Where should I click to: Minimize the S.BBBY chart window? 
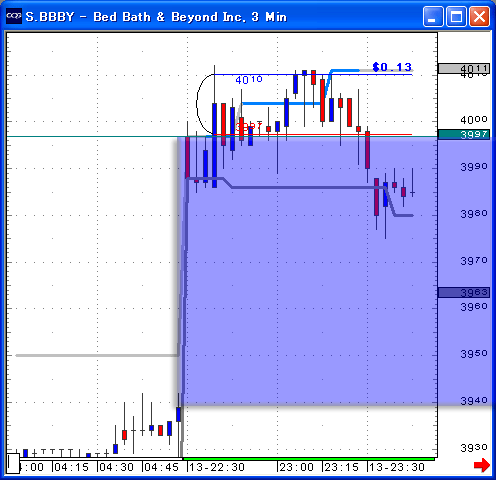tap(433, 16)
